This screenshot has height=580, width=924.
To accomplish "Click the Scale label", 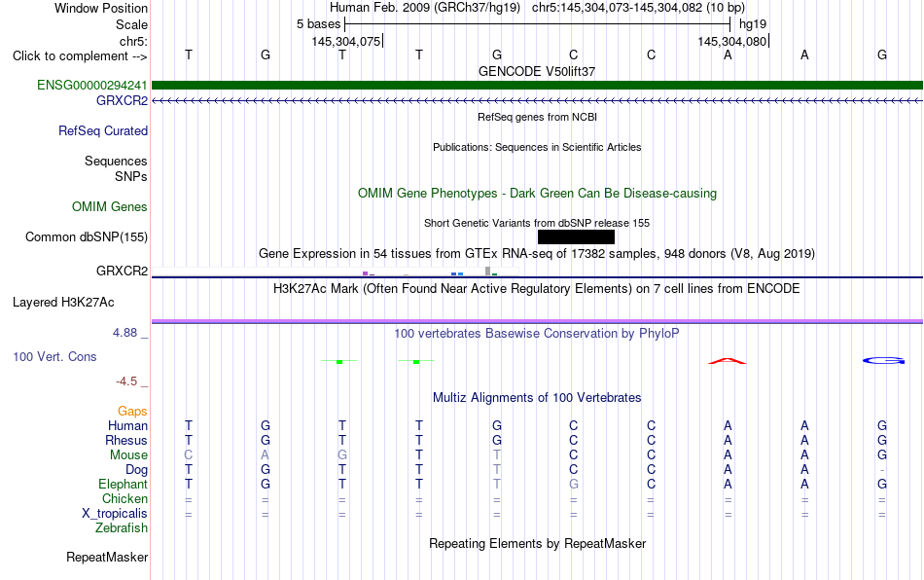I will (x=131, y=24).
